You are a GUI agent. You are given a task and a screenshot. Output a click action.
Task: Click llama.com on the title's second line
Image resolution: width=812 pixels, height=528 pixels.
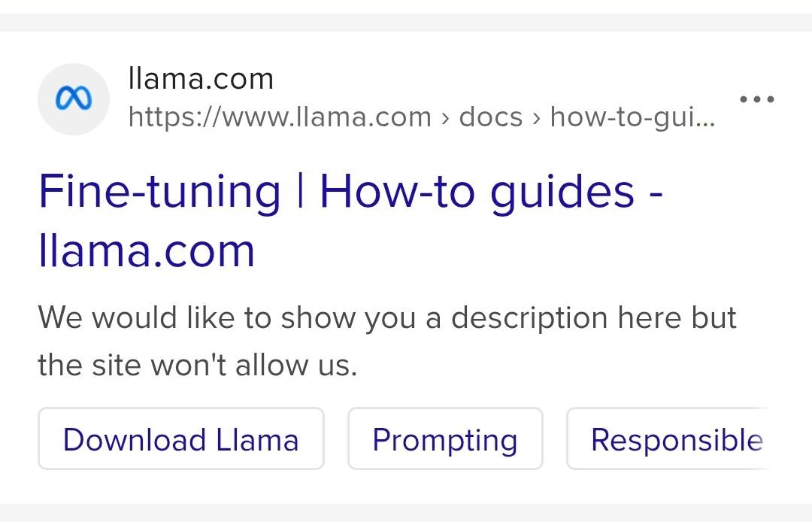click(x=147, y=251)
